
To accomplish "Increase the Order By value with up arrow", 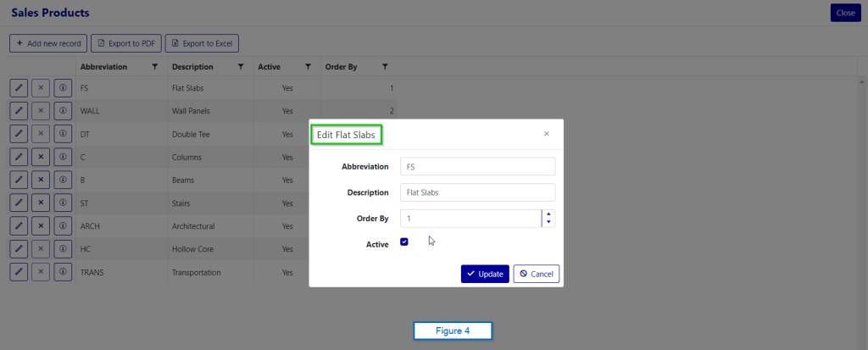I will pos(548,214).
